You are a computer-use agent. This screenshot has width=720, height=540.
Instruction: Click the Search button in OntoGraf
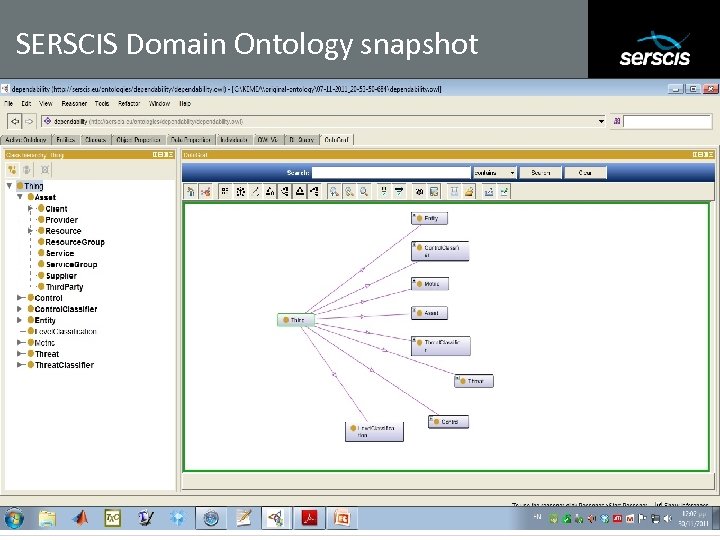[540, 173]
